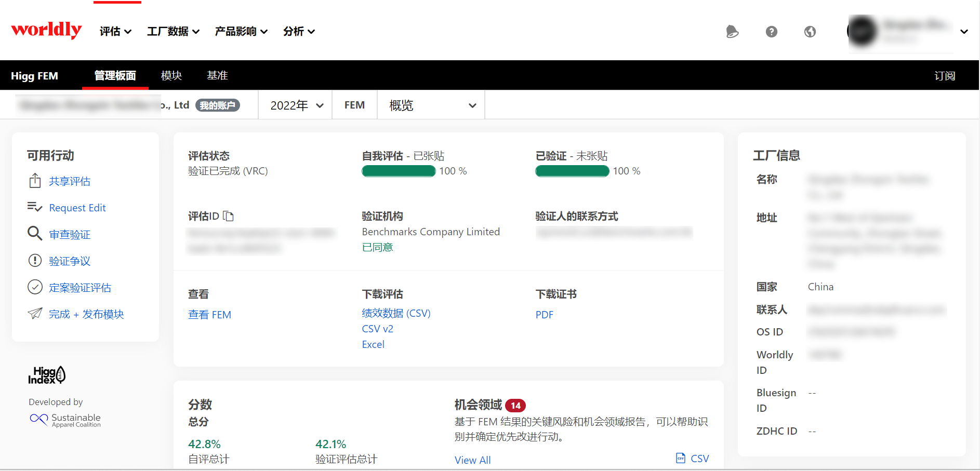This screenshot has width=980, height=471.
Task: Click the magnifier icon for 审查验证
Action: 35,234
